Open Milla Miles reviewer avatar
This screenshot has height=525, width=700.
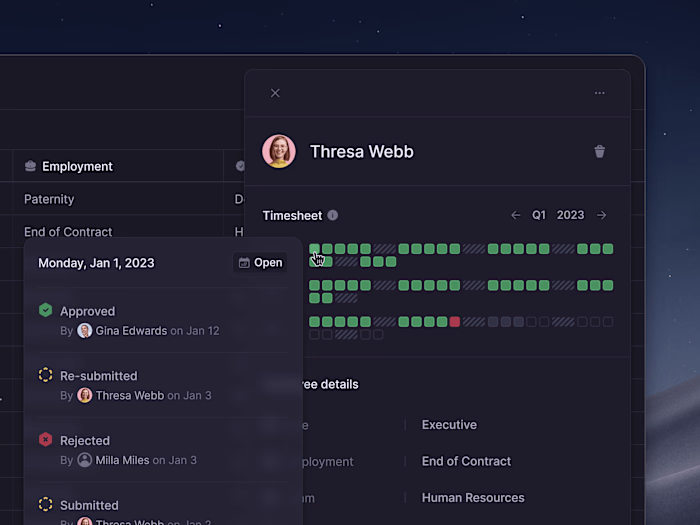click(85, 460)
